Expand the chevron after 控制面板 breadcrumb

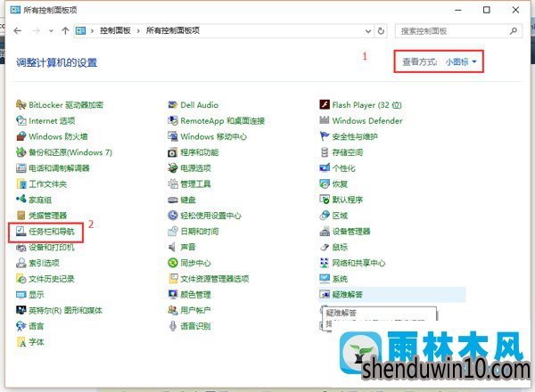(138, 31)
